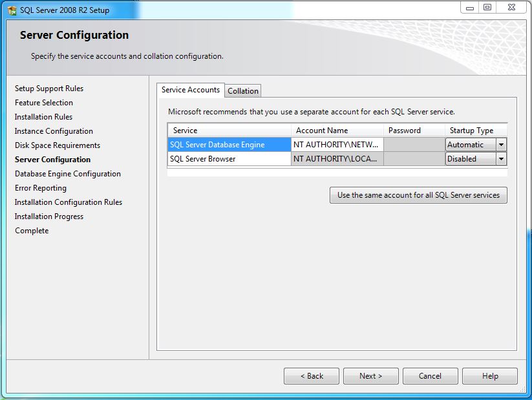This screenshot has width=532, height=400.
Task: Click the Next button to proceed
Action: pos(370,375)
